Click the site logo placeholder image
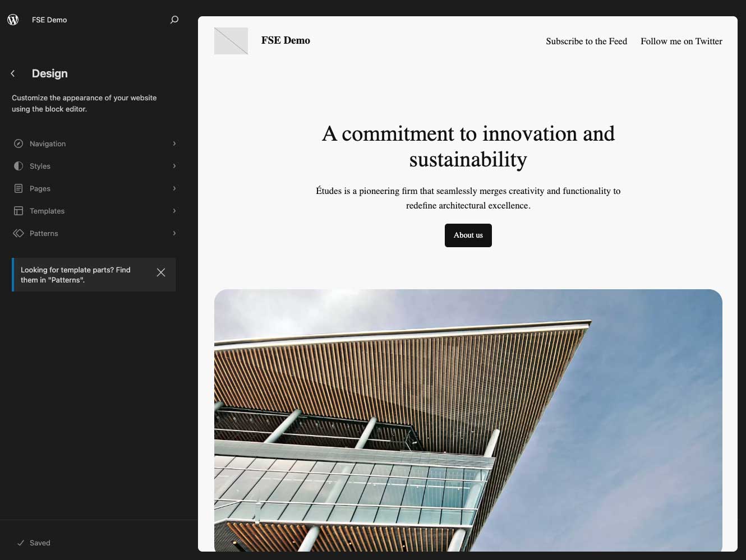Image resolution: width=746 pixels, height=560 pixels. pyautogui.click(x=231, y=41)
